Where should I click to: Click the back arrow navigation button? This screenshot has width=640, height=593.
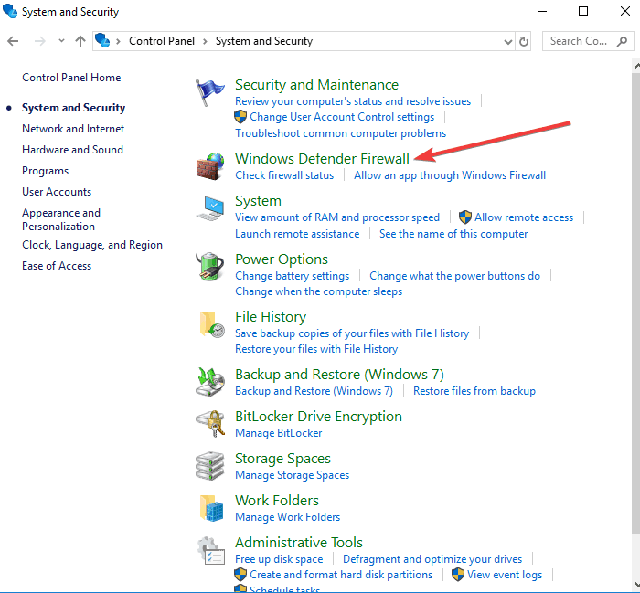click(x=13, y=41)
